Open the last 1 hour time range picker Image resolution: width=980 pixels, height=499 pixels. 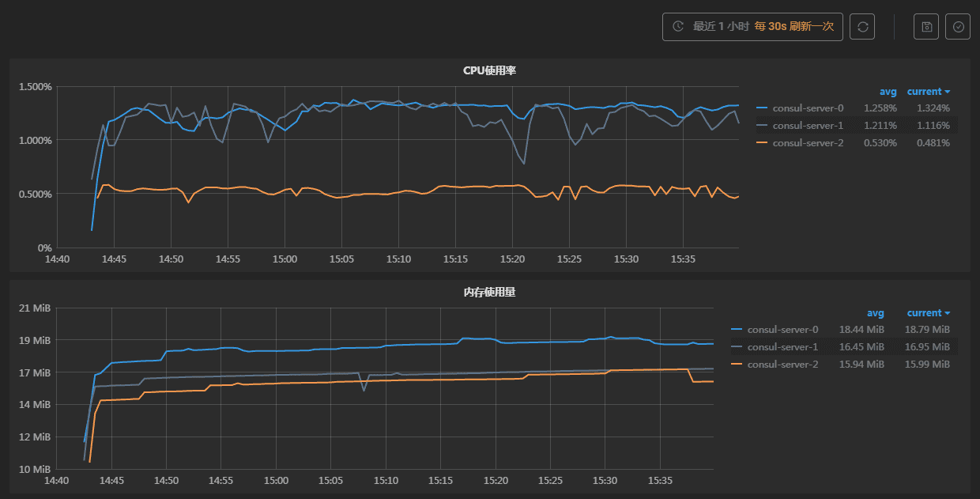[x=752, y=26]
